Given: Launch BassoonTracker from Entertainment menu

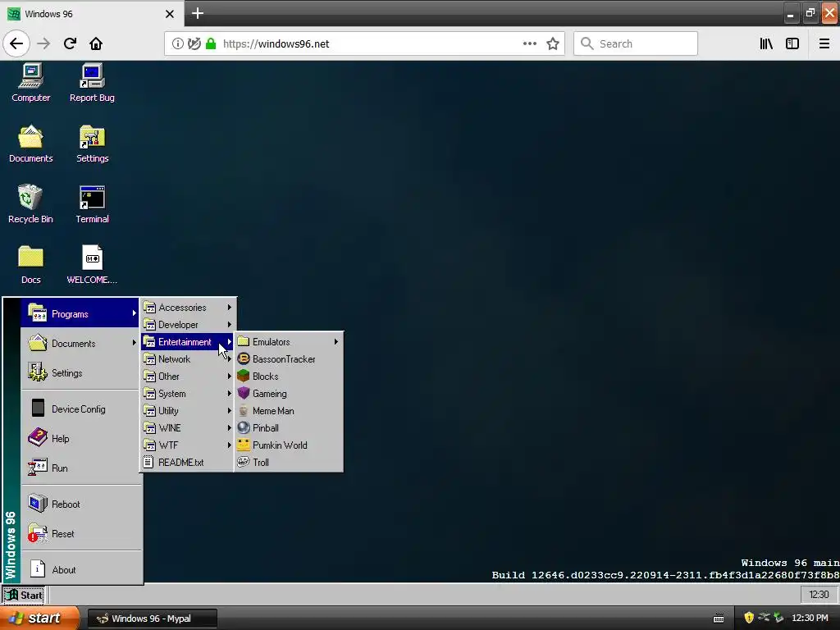Looking at the screenshot, I should coord(288,359).
